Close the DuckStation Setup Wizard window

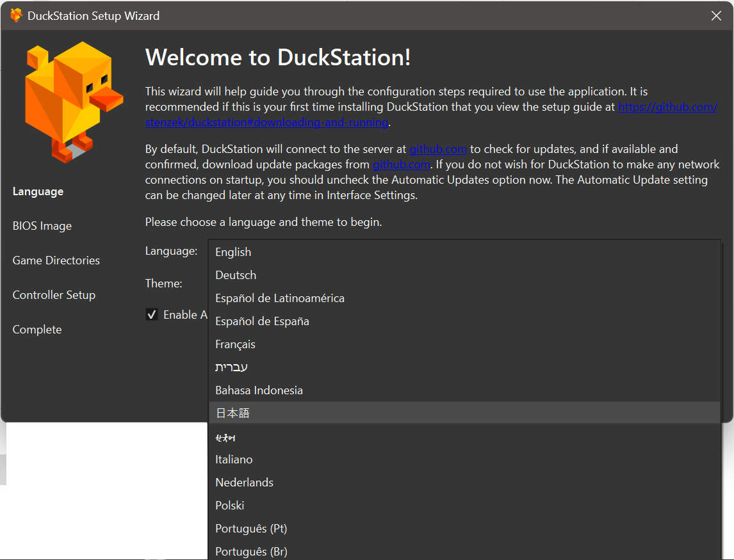[715, 16]
